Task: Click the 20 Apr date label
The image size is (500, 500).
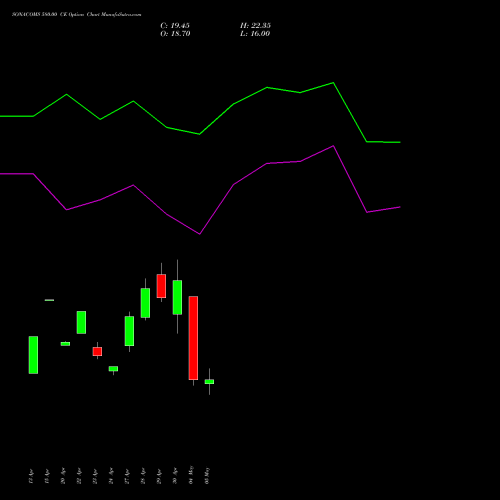Action: click(x=63, y=476)
